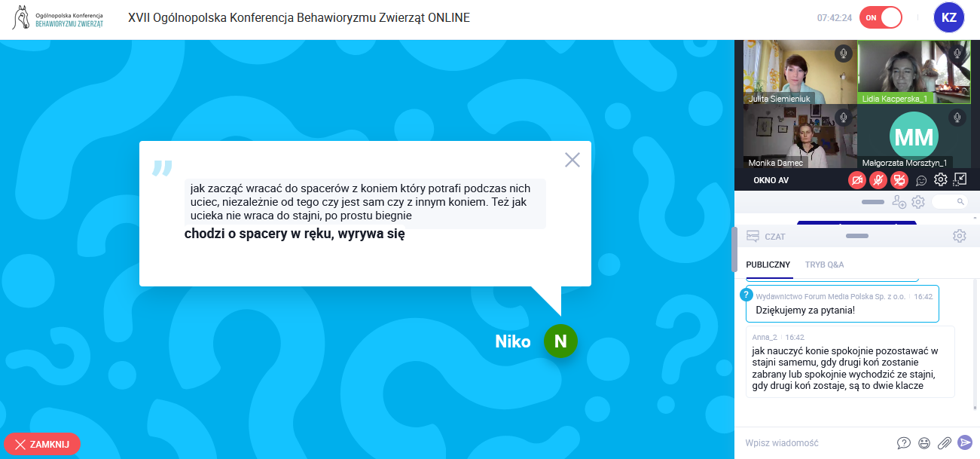The image size is (980, 459).
Task: Switch to the PUBLICZNY chat tab
Action: 768,265
